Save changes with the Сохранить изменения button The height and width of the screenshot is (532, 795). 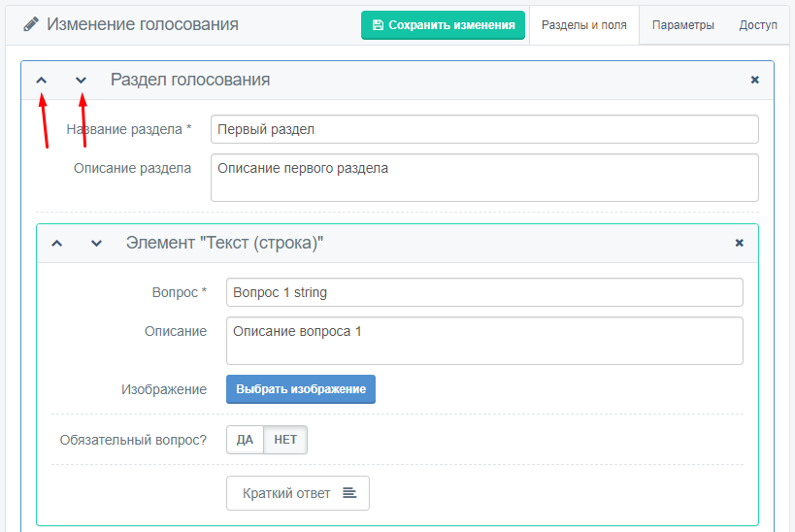pyautogui.click(x=443, y=25)
